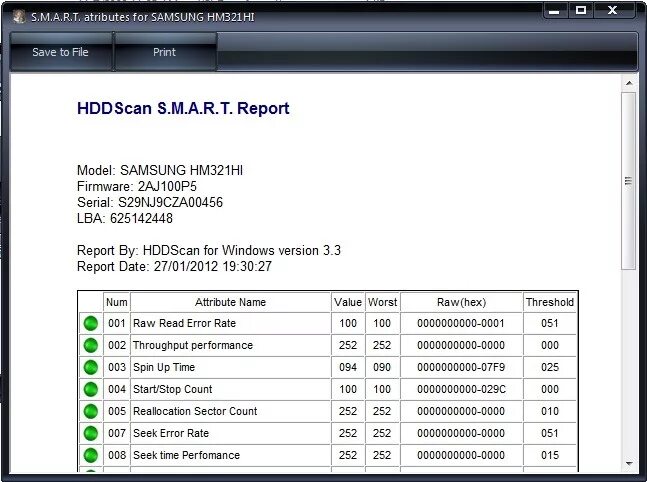Viewport: 647px width, 482px height.
Task: Click Reallocation Sector Count threshold 010
Action: pyautogui.click(x=550, y=411)
